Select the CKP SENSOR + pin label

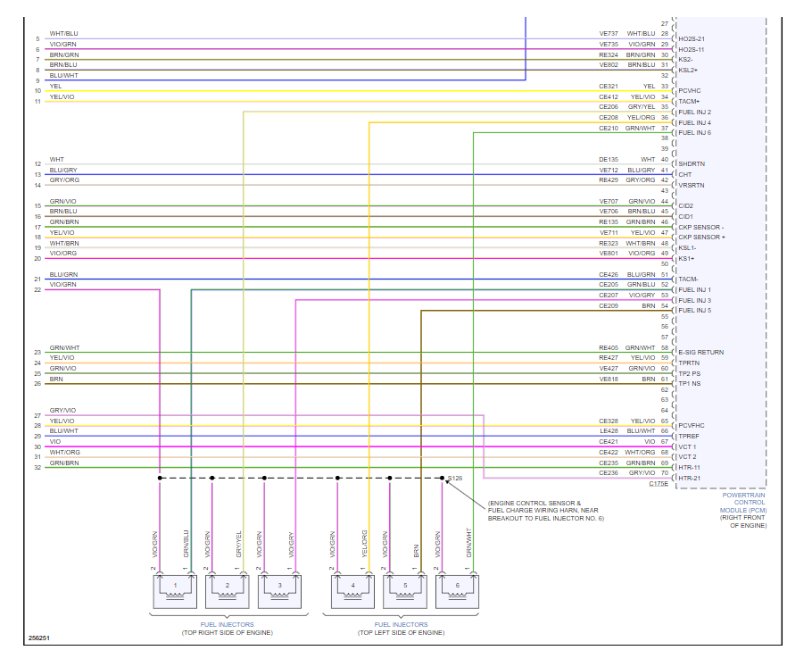(x=701, y=237)
